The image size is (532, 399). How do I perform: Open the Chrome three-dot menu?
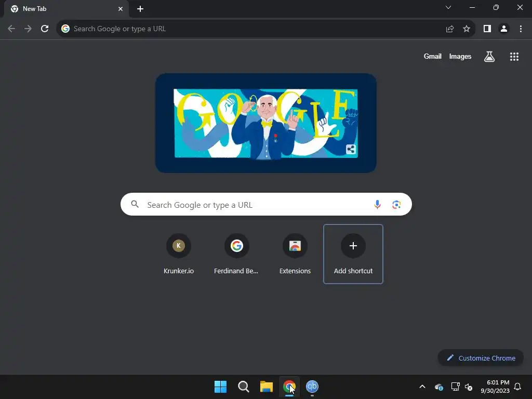click(x=521, y=29)
